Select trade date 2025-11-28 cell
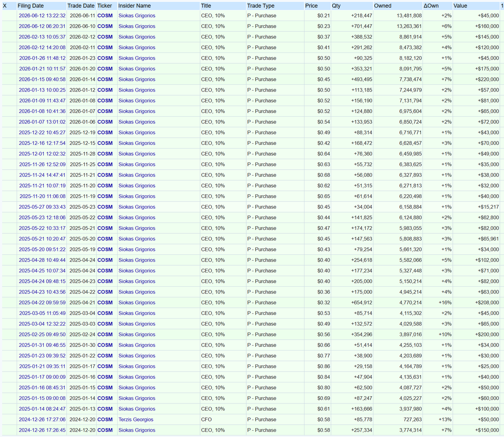The height and width of the screenshot is (437, 504). pyautogui.click(x=82, y=154)
